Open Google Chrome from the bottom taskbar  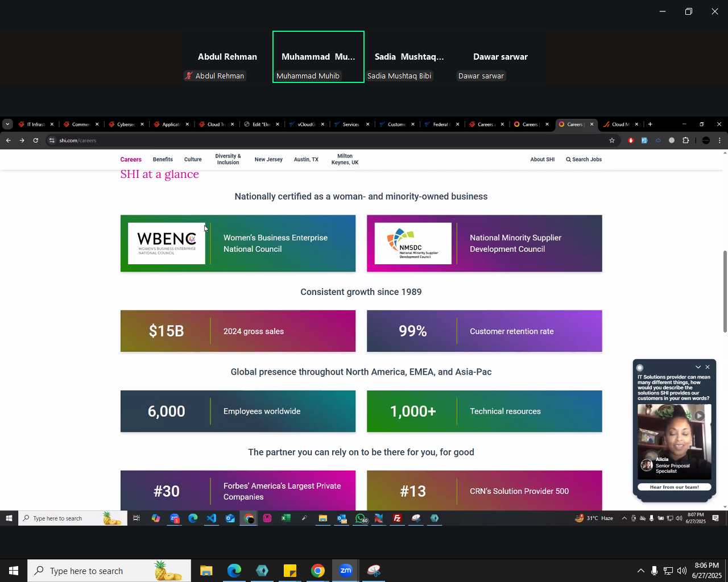pyautogui.click(x=318, y=571)
